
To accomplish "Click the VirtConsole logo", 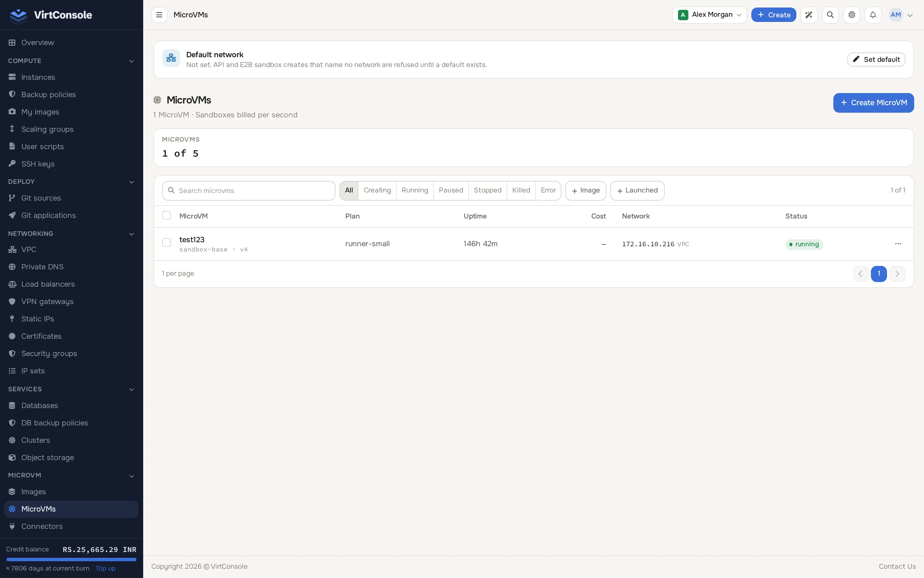I will pos(51,15).
